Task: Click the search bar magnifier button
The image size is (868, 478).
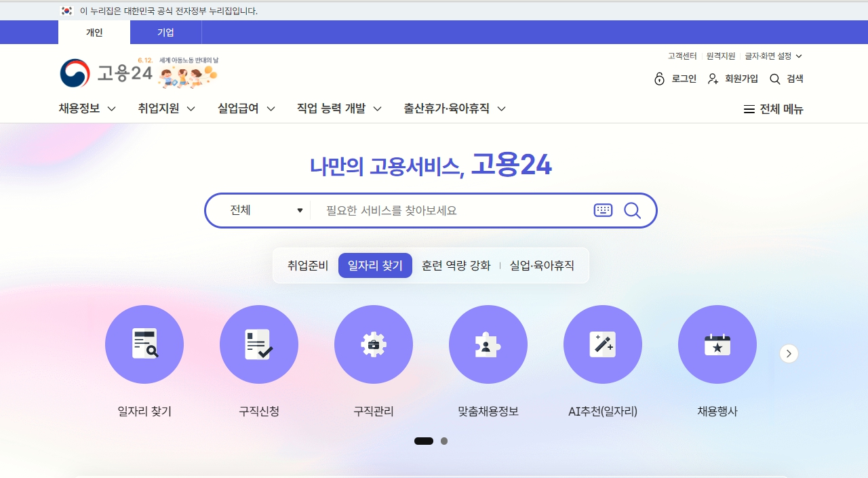Action: tap(632, 210)
